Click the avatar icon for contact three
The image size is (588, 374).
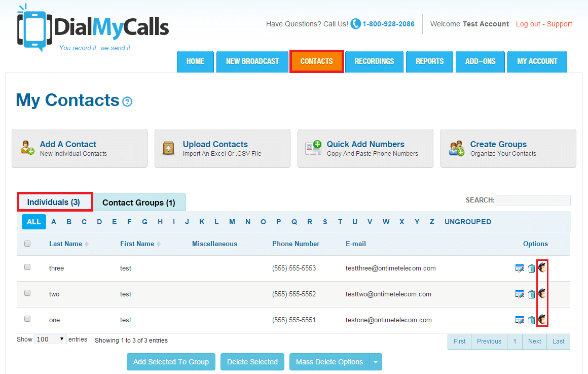[x=542, y=267]
